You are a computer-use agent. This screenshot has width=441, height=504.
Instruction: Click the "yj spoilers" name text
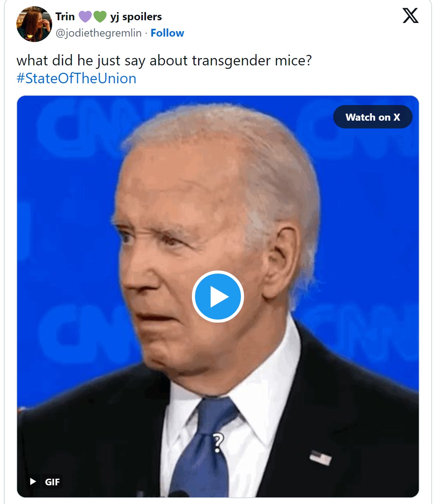136,17
